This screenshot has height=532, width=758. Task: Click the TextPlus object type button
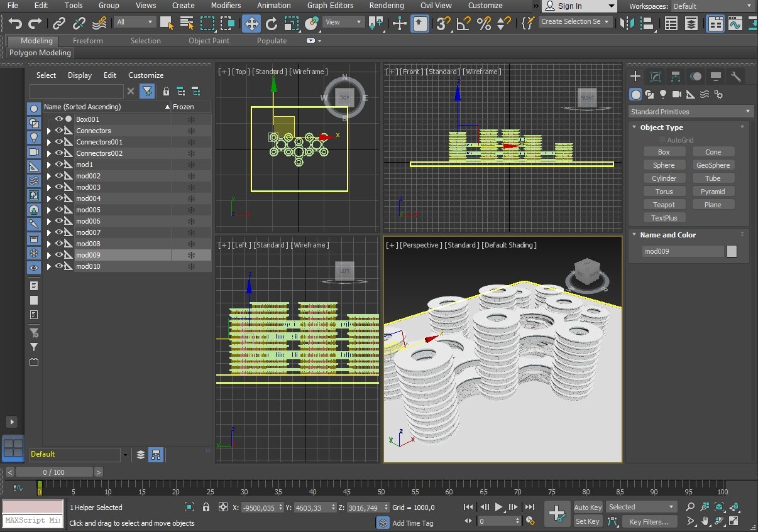pyautogui.click(x=664, y=218)
